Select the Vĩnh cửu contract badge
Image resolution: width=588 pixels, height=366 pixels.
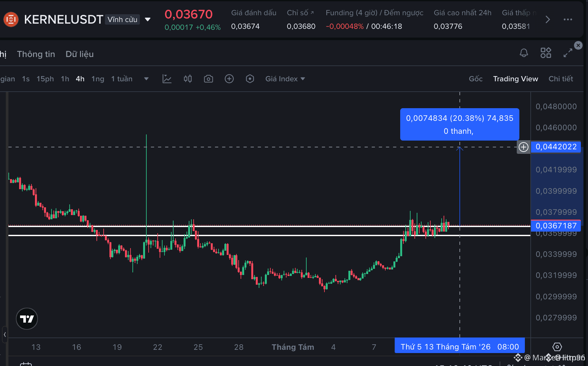122,19
